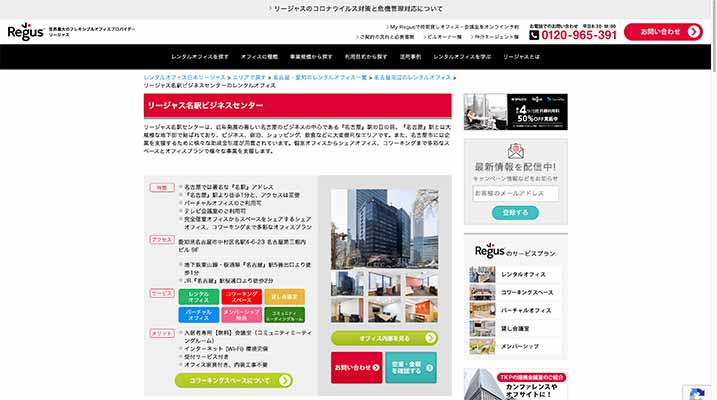This screenshot has width=717, height=400.
Task: Click arrow icon on オフィス内部を見る button
Action: point(430,338)
